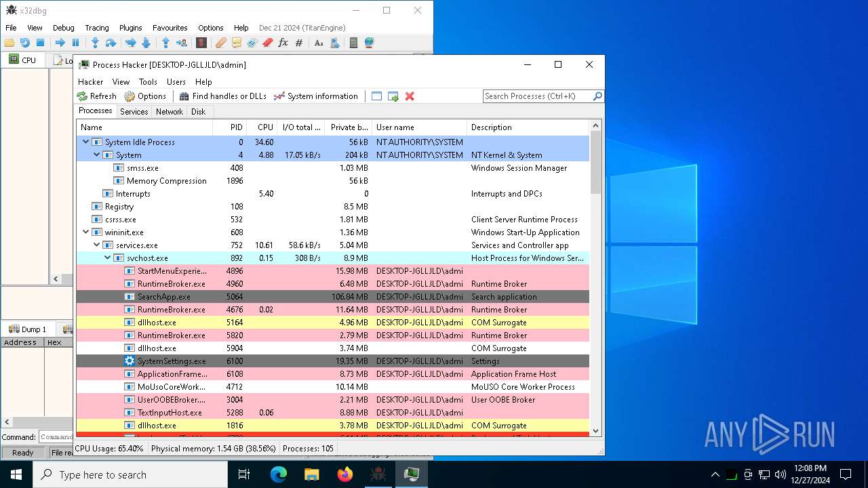Sort by User name column header
Image resolution: width=868 pixels, height=488 pixels.
420,127
